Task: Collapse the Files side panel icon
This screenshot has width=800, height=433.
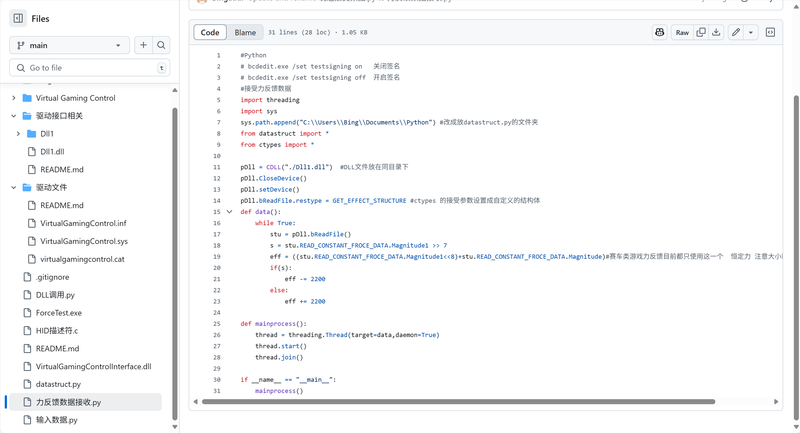Action: 18,18
